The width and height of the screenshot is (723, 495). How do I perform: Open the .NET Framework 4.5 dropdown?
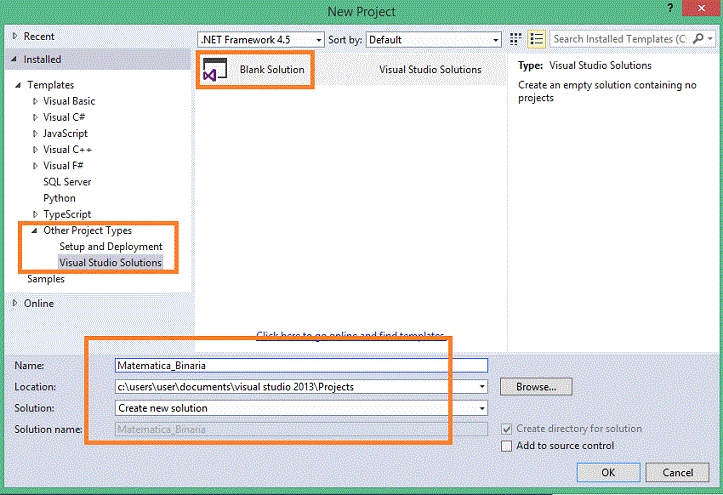pos(261,40)
